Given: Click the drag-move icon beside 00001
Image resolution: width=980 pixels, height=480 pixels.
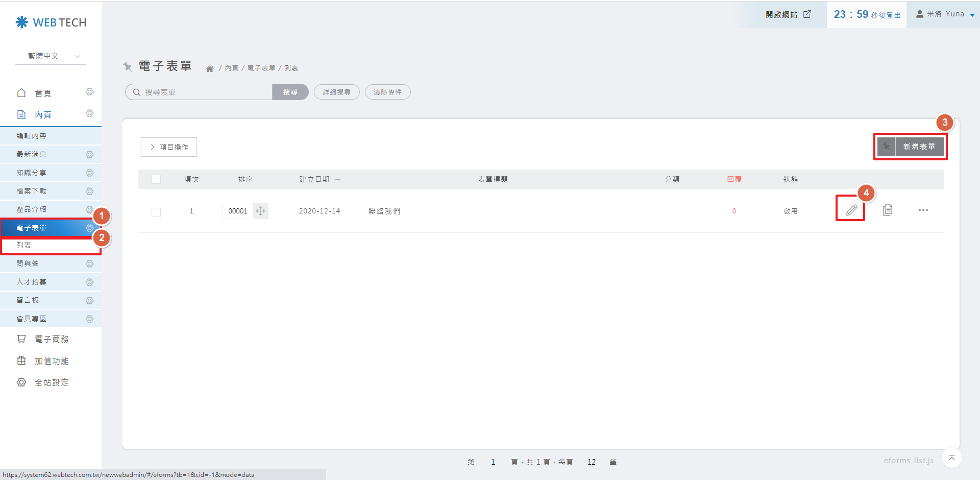Looking at the screenshot, I should pyautogui.click(x=260, y=211).
